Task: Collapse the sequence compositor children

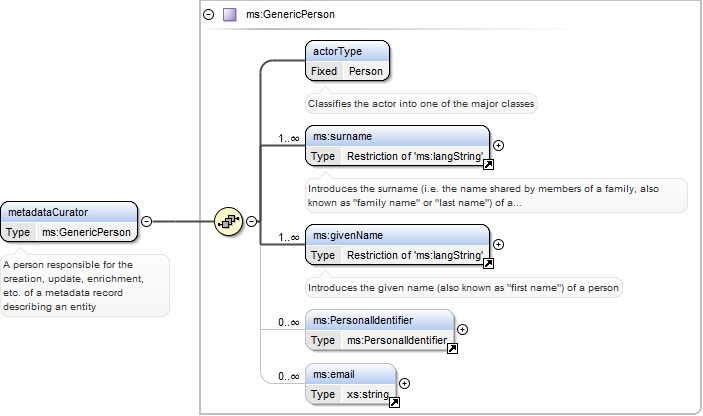Action: (252, 221)
